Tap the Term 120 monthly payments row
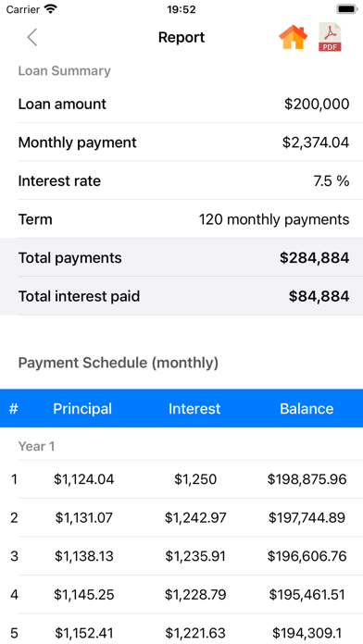 pyautogui.click(x=181, y=219)
